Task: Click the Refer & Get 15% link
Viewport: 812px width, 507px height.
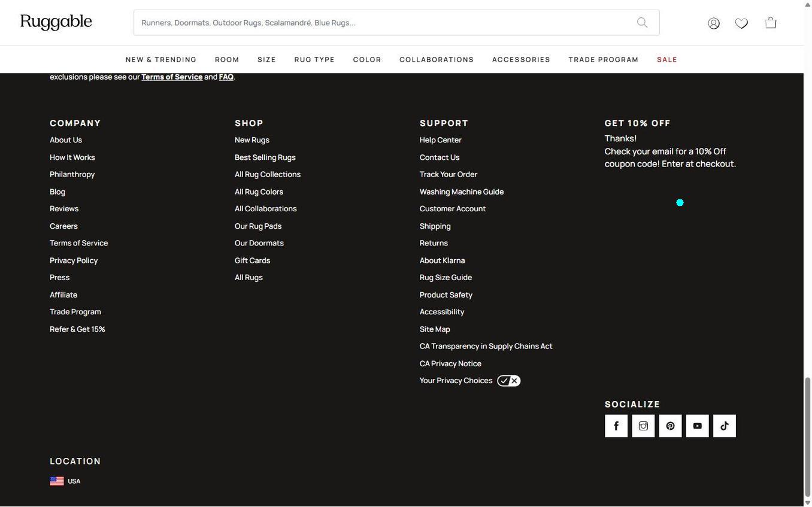Action: [77, 329]
